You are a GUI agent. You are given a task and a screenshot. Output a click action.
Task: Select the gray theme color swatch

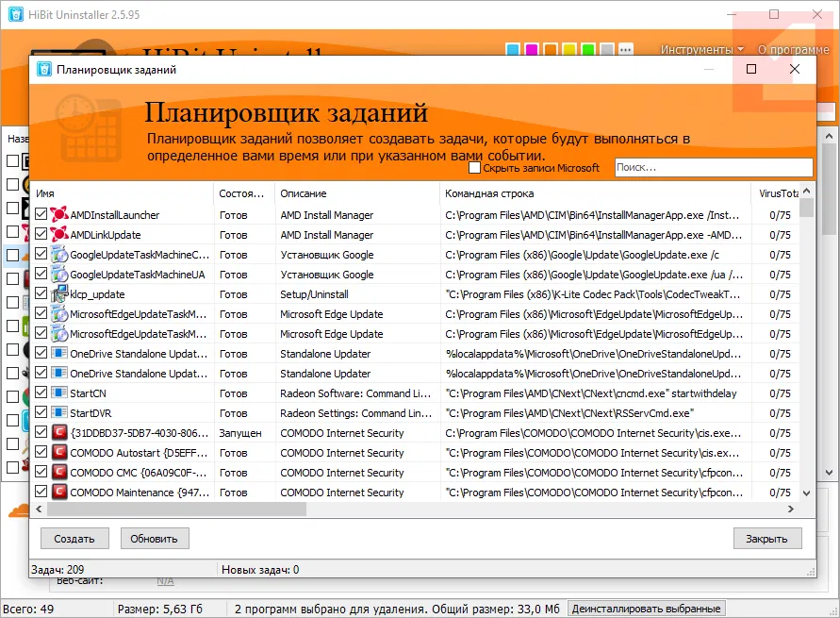click(607, 50)
